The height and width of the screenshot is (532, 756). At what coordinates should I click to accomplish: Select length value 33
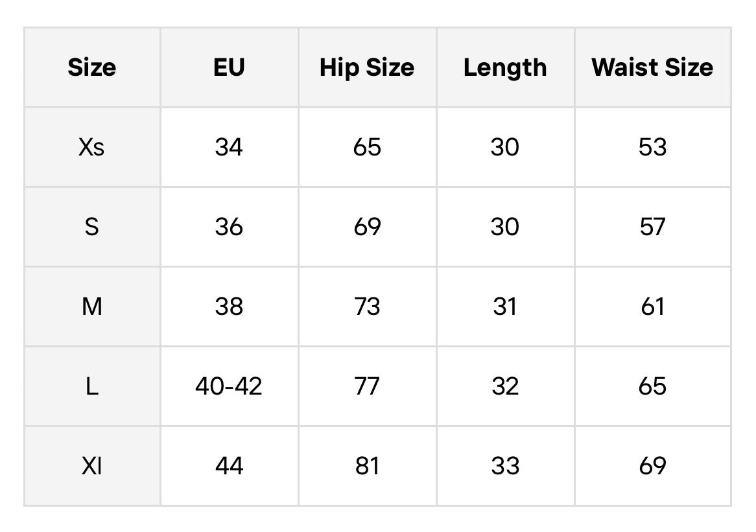coord(505,466)
